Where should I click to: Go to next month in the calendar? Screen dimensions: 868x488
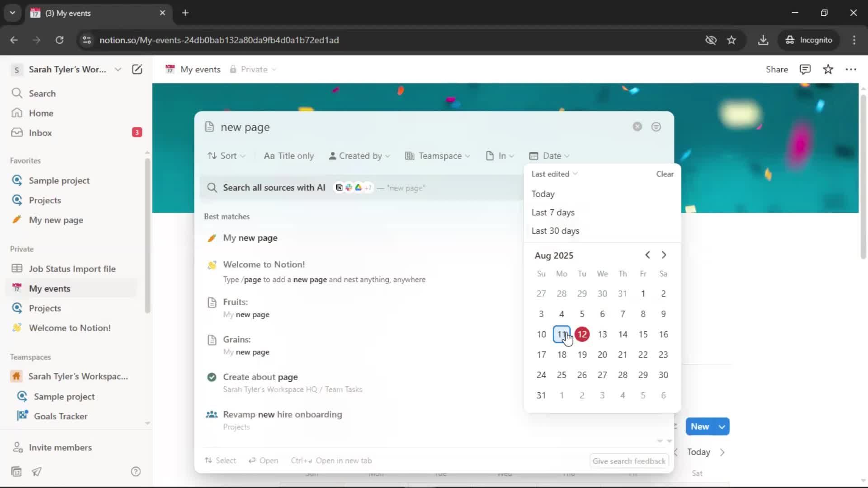(664, 255)
